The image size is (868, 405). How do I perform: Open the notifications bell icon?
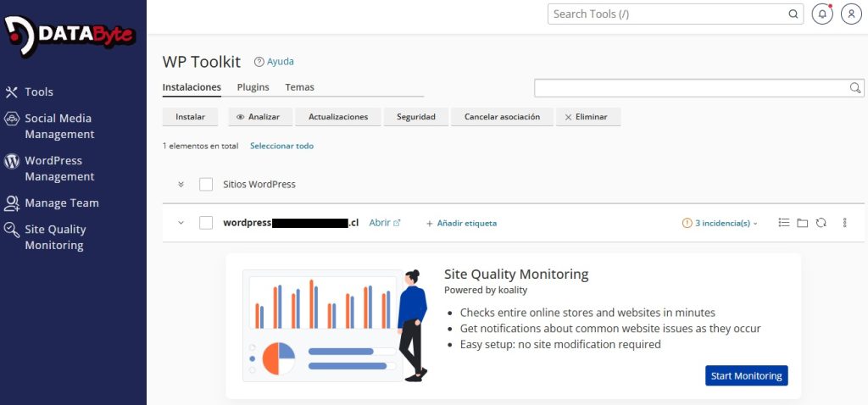(x=822, y=14)
